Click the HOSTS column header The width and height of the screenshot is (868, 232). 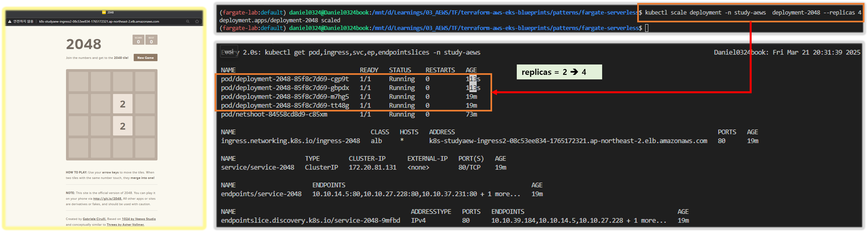(x=409, y=132)
